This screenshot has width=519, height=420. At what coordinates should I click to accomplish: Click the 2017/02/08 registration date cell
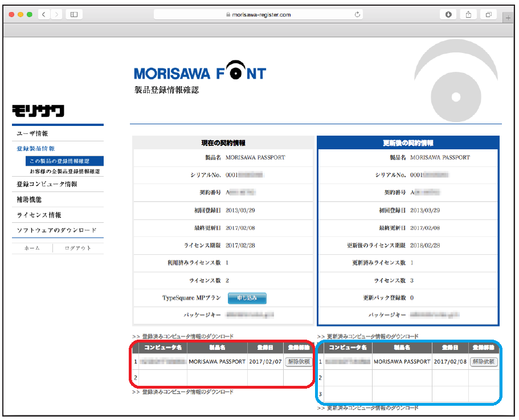450,361
